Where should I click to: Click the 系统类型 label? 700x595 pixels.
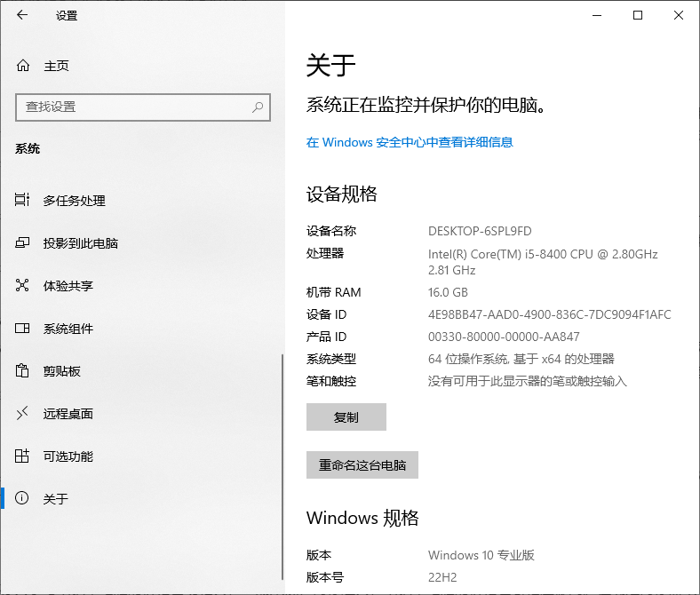point(331,359)
